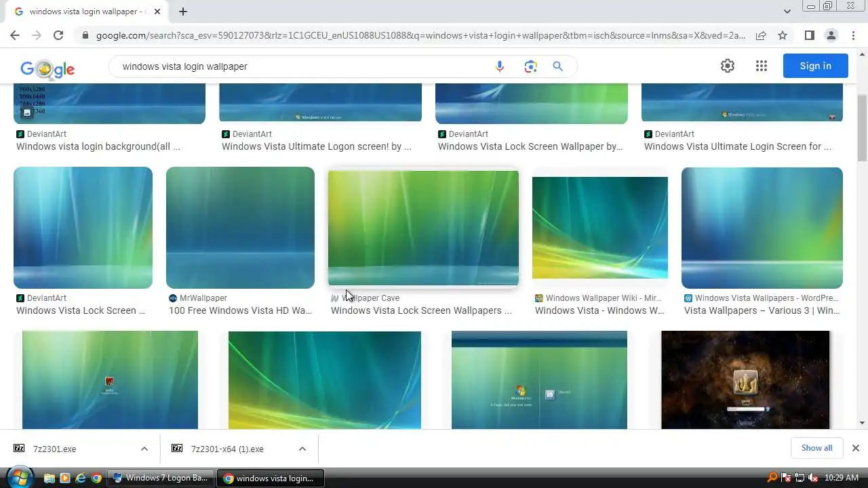Open the Chrome side panel

coord(809,35)
